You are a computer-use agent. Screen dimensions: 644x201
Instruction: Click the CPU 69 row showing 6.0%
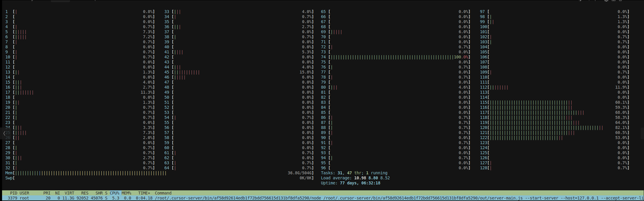coord(396,31)
